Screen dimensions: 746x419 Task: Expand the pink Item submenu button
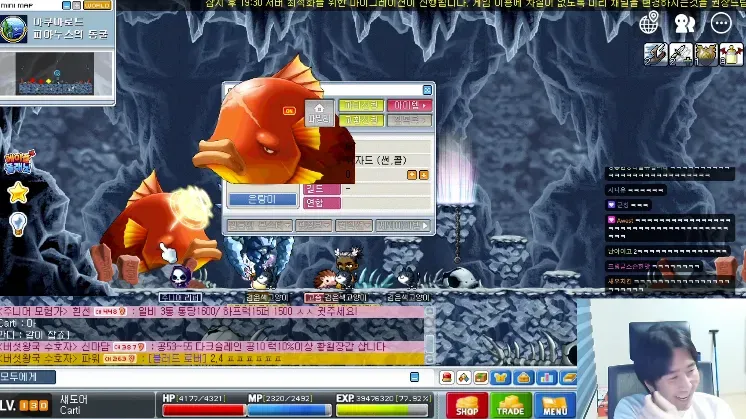pos(409,105)
